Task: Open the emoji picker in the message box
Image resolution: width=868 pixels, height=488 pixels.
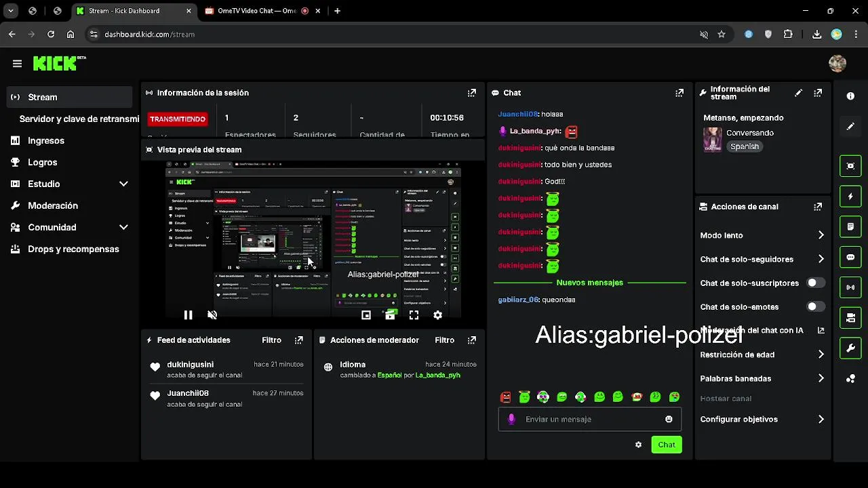Action: 669,420
